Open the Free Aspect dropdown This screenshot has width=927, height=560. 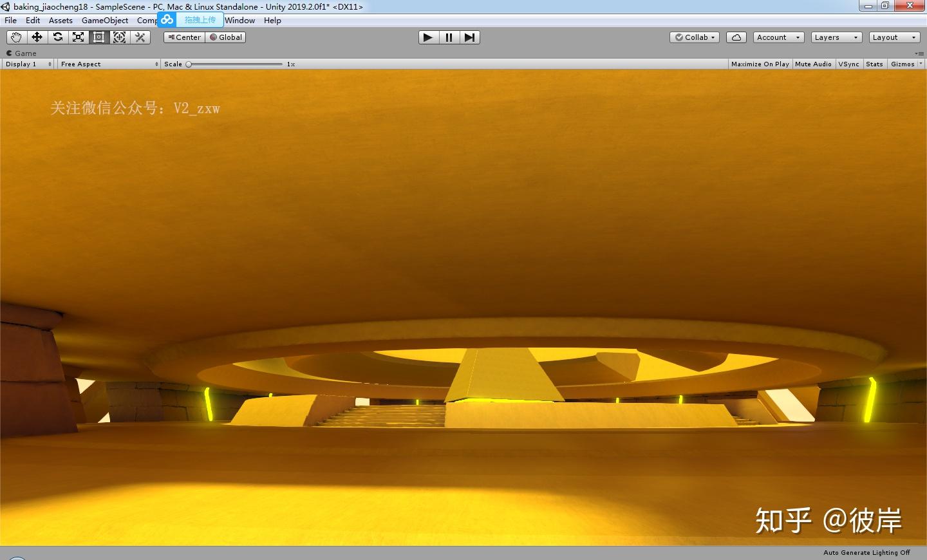click(x=109, y=64)
